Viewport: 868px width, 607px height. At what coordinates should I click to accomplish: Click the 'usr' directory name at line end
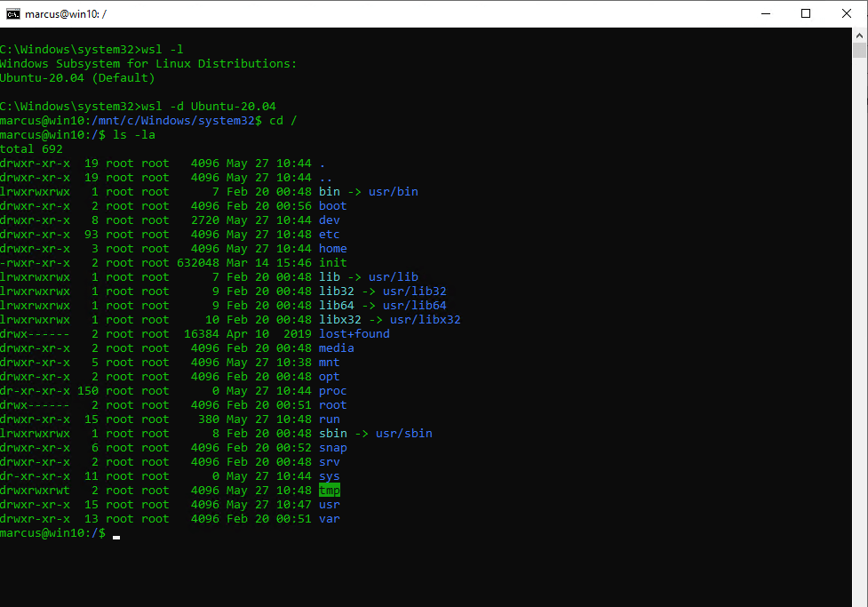(330, 505)
